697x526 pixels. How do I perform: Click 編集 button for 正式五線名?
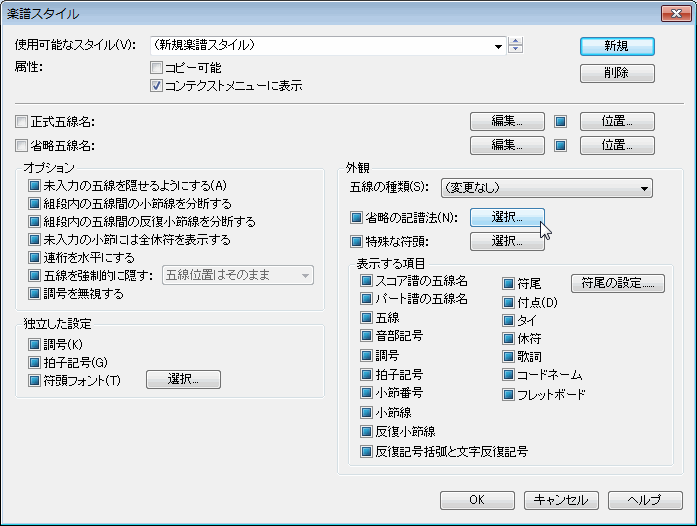click(x=507, y=121)
